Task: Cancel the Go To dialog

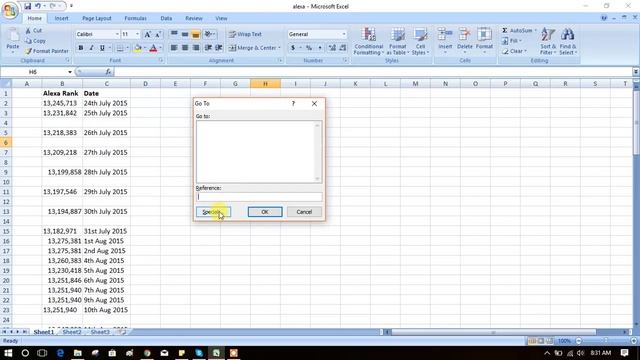Action: tap(304, 212)
